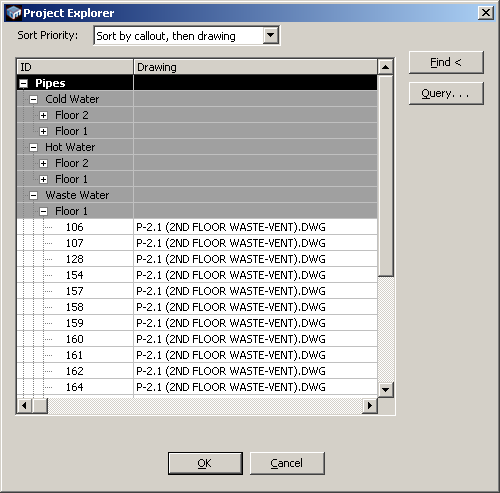Collapse the Waste Water branch

pos(33,195)
